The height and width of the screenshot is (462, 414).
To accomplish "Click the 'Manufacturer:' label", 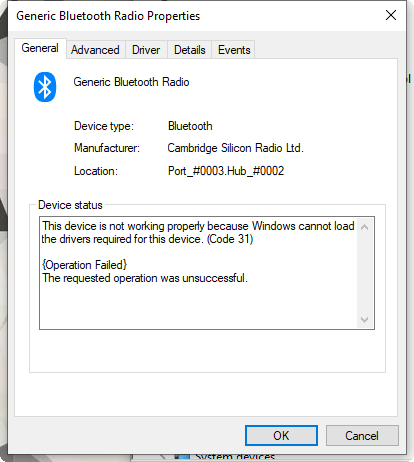I will tap(107, 148).
